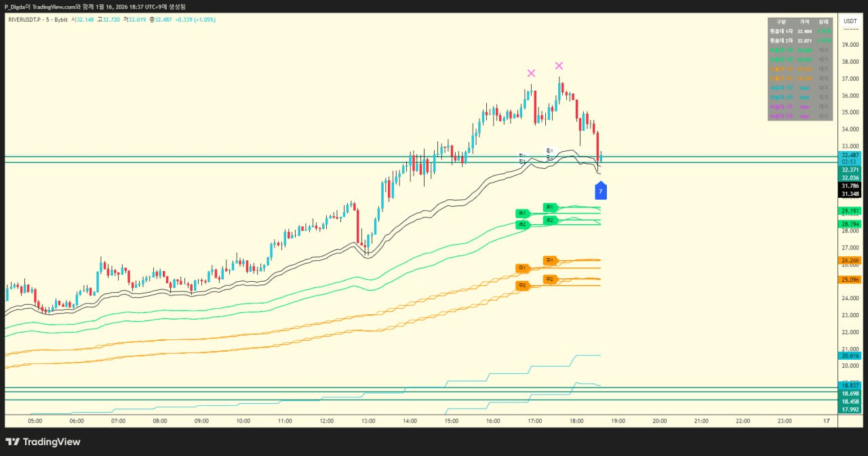
Task: Click the black 31.786 price axis label
Action: click(x=850, y=186)
